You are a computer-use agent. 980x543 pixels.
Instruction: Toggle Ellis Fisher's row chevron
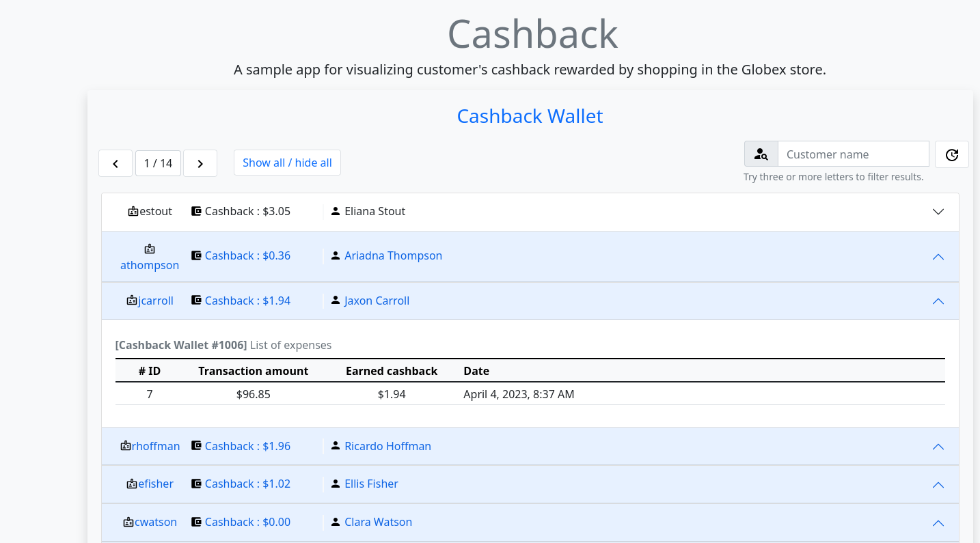(938, 485)
